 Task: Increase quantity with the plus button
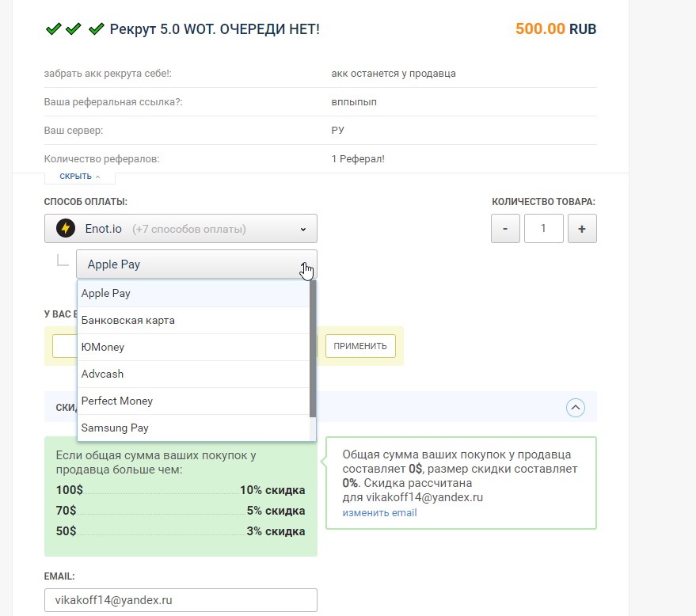point(582,229)
